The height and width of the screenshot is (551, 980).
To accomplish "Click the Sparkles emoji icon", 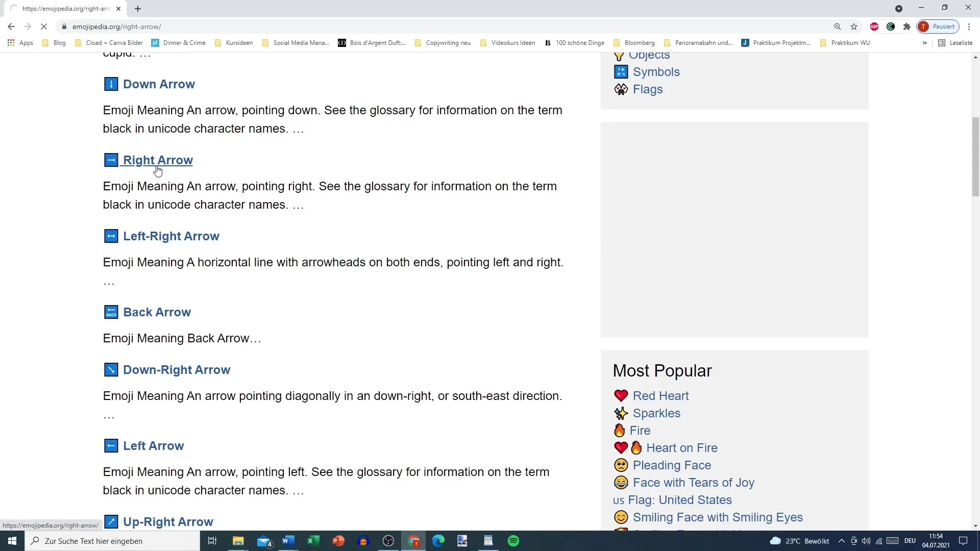I will click(x=620, y=413).
